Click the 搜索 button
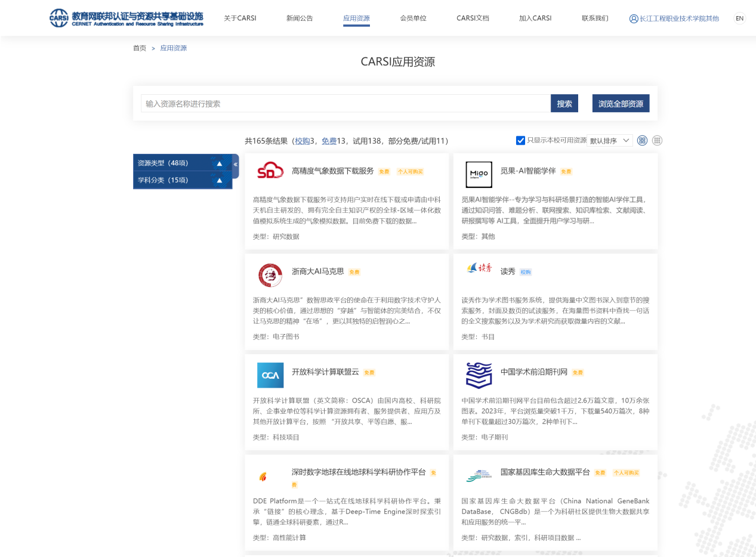 point(564,103)
